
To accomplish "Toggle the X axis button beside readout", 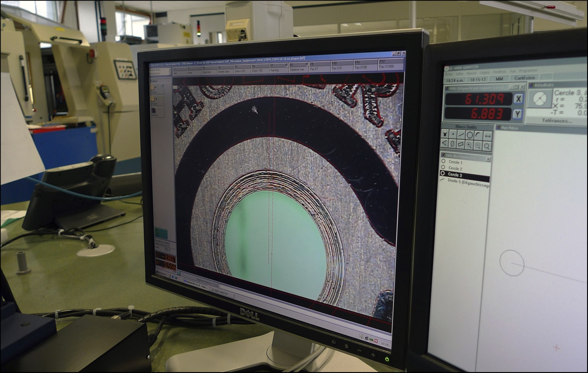I will pyautogui.click(x=518, y=99).
